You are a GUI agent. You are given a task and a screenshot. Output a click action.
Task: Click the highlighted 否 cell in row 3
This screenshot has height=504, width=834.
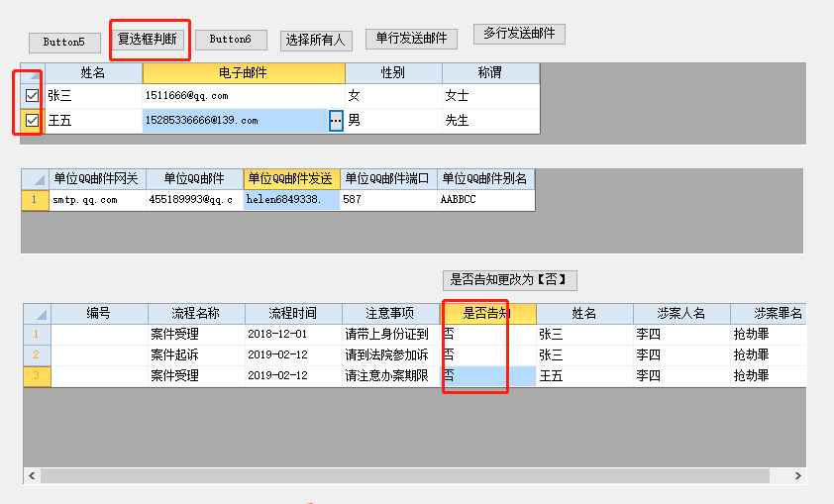[x=487, y=376]
